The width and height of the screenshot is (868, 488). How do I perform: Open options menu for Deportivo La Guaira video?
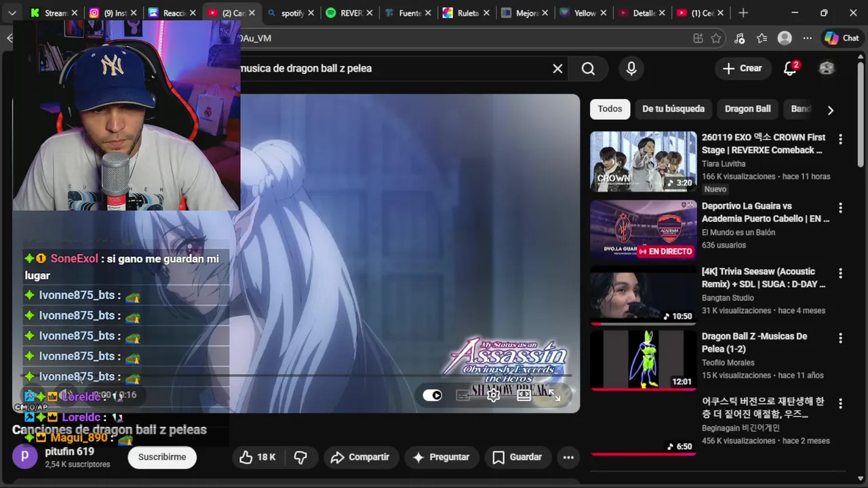pos(840,208)
